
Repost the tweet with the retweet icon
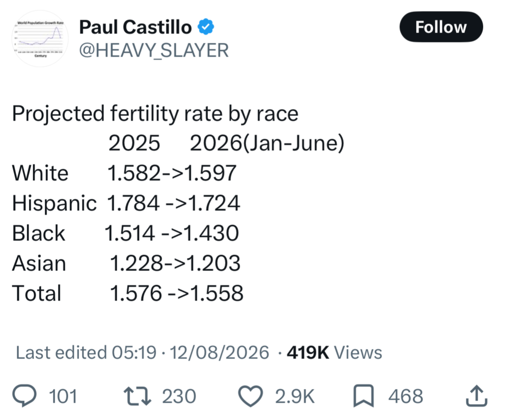[x=138, y=396]
